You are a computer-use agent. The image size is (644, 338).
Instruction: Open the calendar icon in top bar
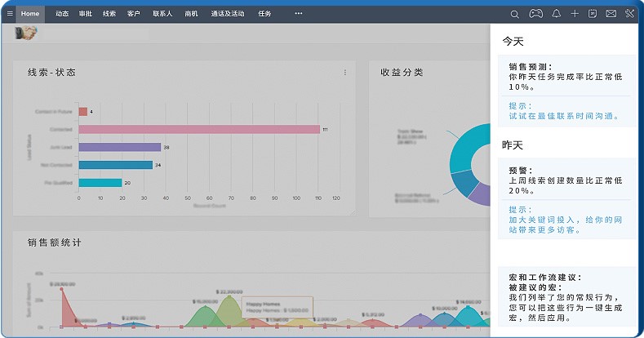pyautogui.click(x=593, y=14)
